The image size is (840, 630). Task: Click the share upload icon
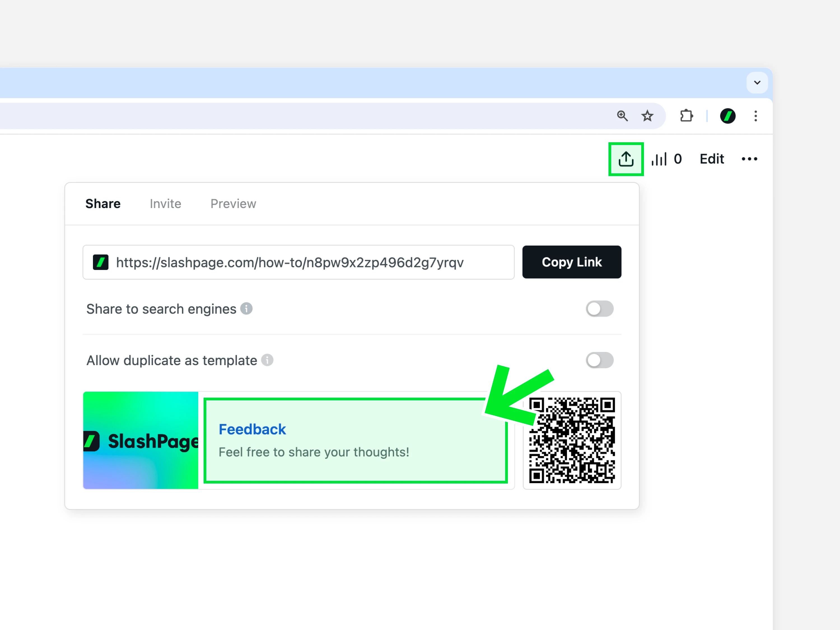tap(626, 159)
